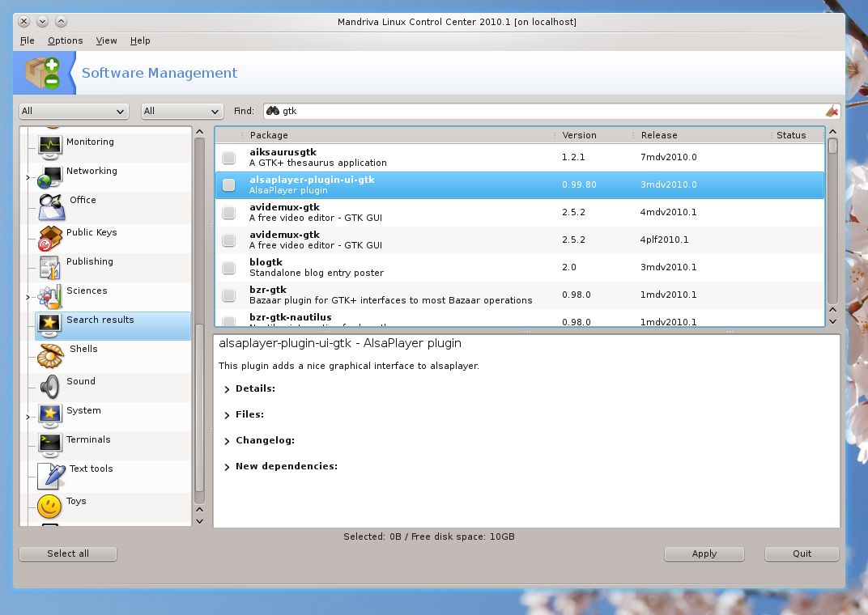
Task: Click the package list scrollbar thumb
Action: coord(832,146)
